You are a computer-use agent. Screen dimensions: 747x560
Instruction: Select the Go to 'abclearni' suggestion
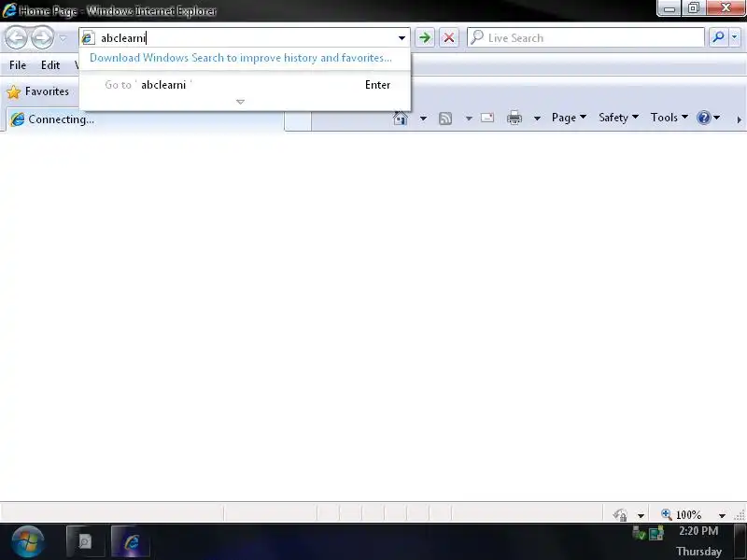(245, 85)
